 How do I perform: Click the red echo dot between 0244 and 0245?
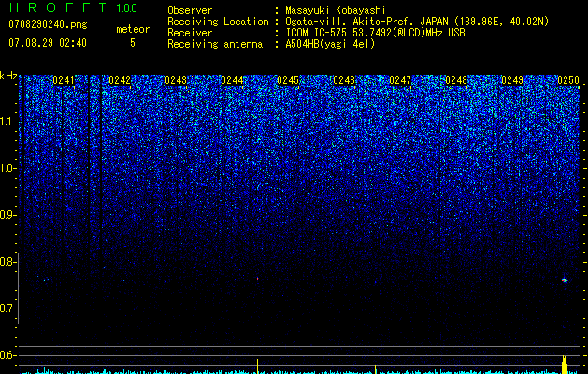click(258, 279)
